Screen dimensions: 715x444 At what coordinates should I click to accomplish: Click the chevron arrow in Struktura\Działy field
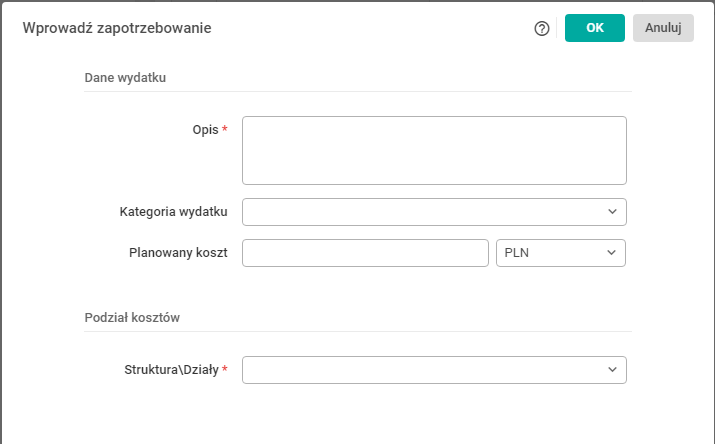tap(612, 370)
